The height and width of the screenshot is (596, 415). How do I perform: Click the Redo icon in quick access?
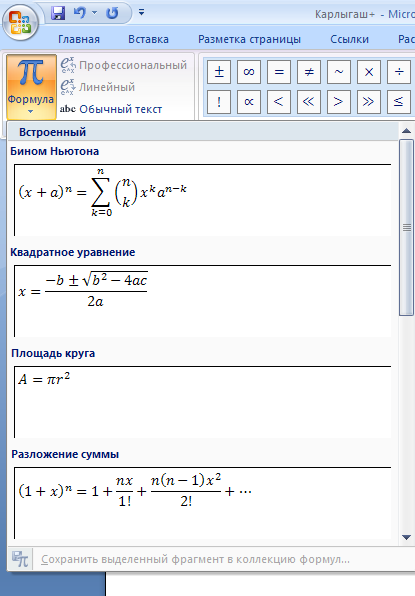coord(112,13)
